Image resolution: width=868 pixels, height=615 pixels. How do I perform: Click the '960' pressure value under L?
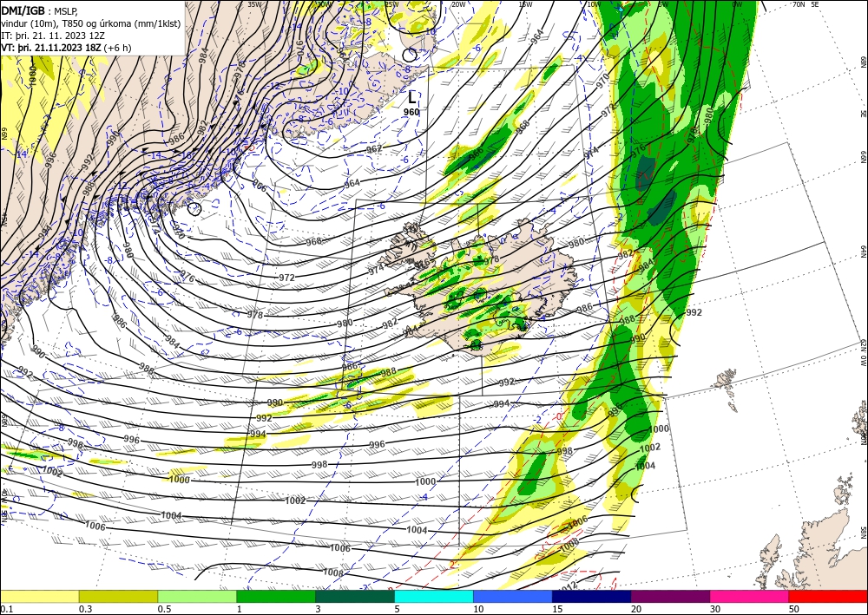tap(411, 112)
